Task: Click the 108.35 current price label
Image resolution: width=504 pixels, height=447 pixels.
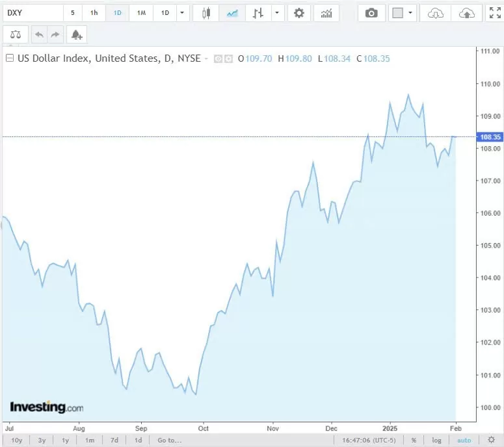Action: click(x=490, y=137)
